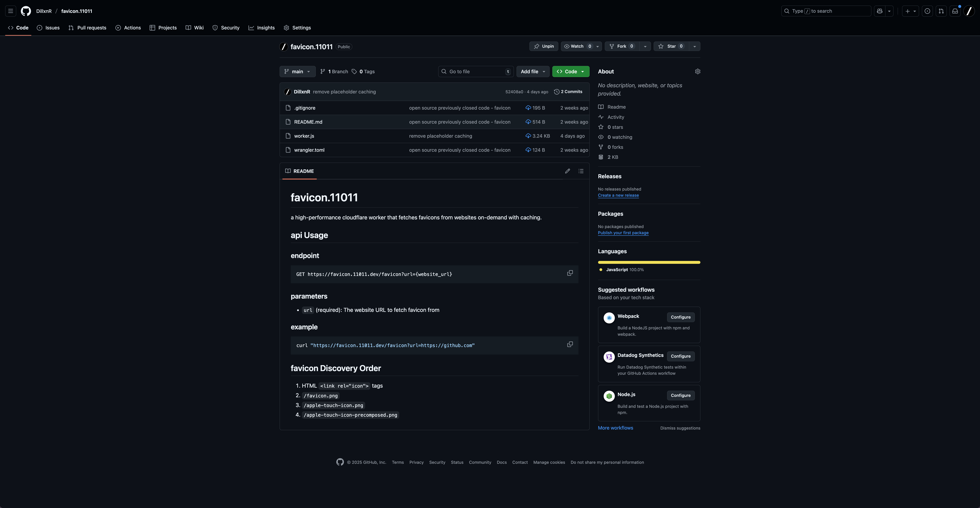The height and width of the screenshot is (508, 980).
Task: Open the Actions tab
Action: tap(128, 28)
